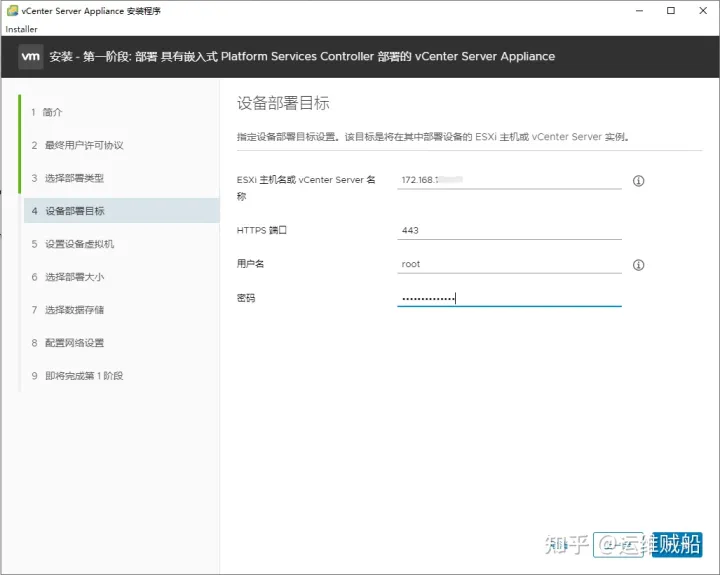
Task: Click the info icon next to the username field
Action: (x=638, y=265)
